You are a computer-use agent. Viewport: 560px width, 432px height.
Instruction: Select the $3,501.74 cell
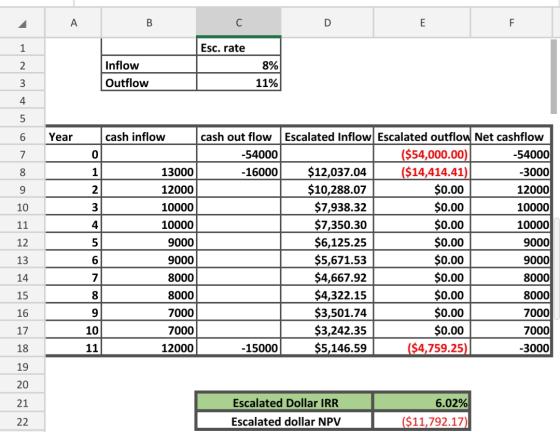[327, 313]
